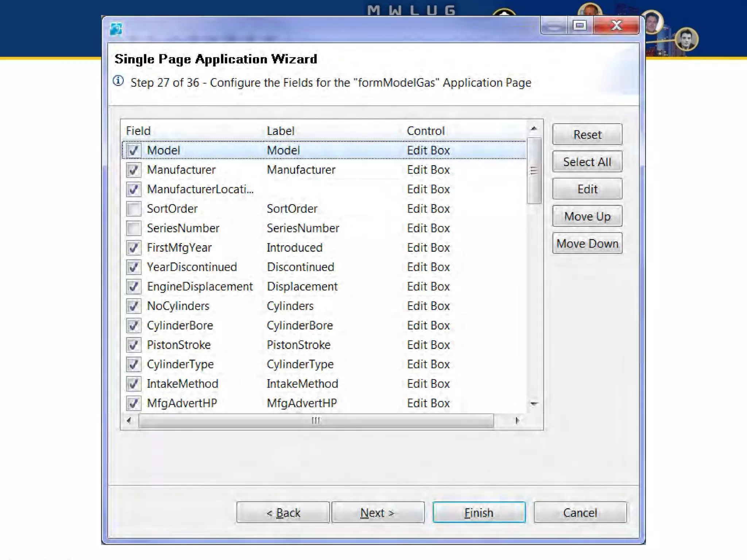Click the Move Down button
The width and height of the screenshot is (747, 560).
[587, 244]
